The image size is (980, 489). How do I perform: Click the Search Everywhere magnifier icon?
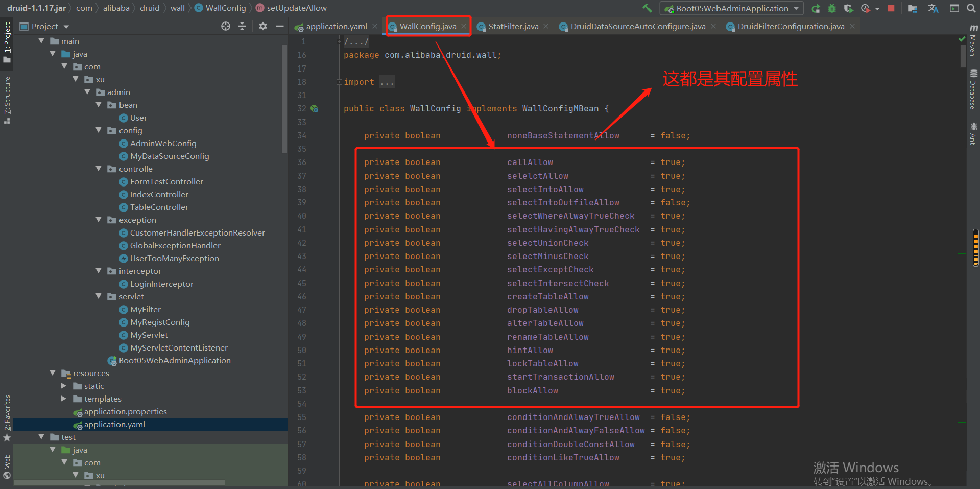coord(971,8)
